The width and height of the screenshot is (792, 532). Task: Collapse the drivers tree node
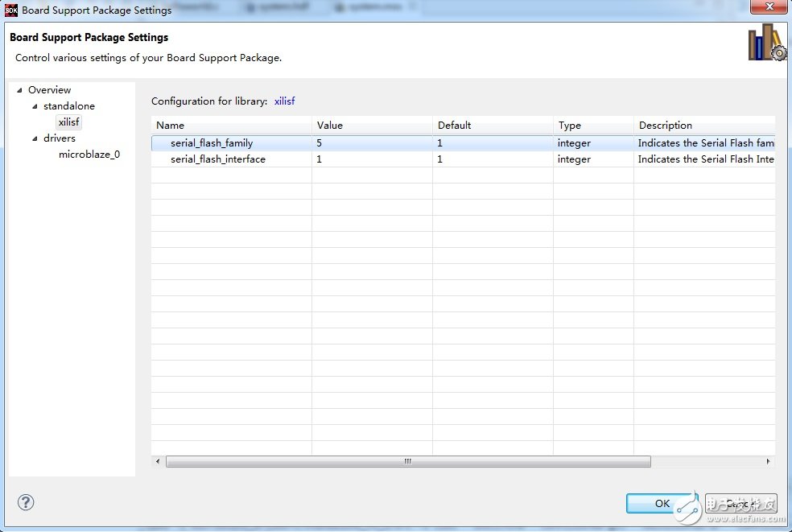pos(35,138)
